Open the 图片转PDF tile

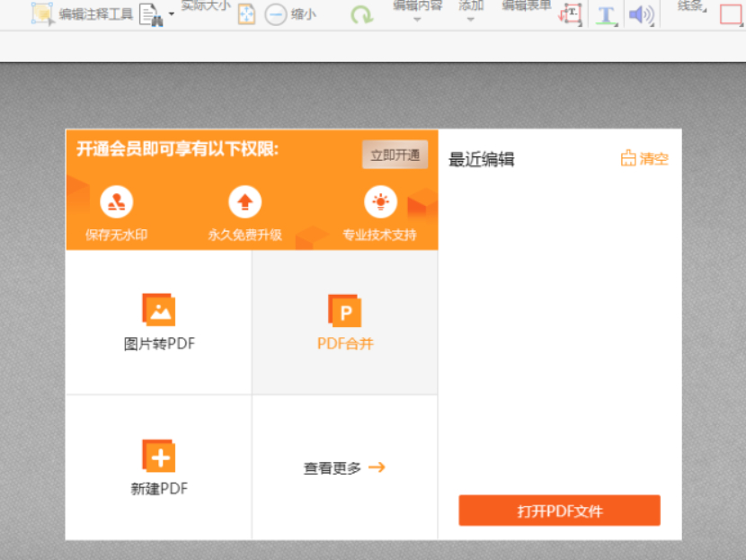tap(158, 323)
